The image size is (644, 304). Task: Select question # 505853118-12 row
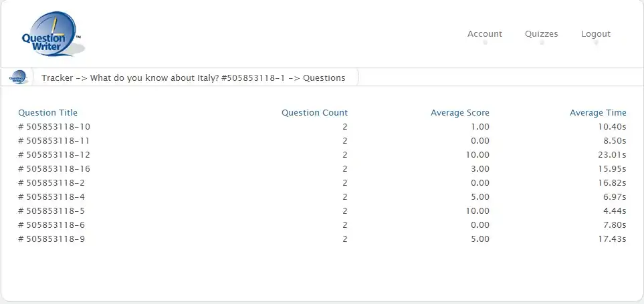tap(54, 154)
